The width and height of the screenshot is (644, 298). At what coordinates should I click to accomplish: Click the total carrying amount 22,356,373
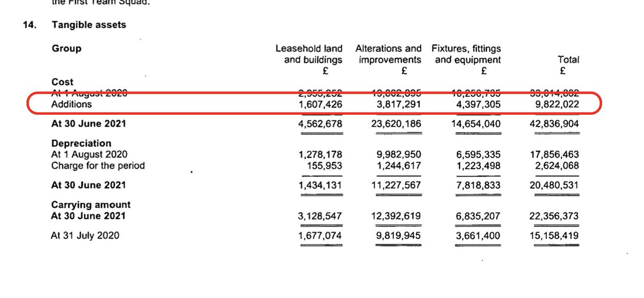pos(554,216)
